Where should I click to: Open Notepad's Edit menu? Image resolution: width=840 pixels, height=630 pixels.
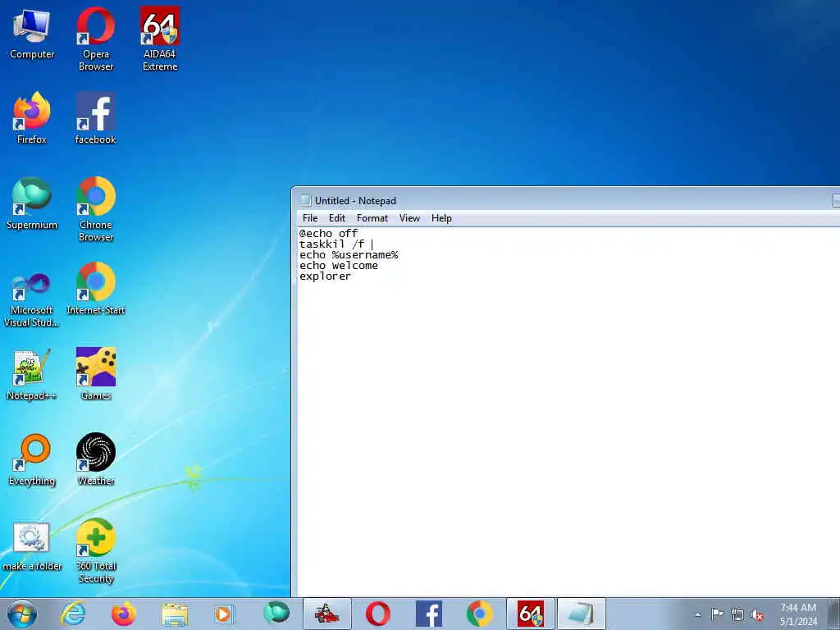click(x=337, y=218)
